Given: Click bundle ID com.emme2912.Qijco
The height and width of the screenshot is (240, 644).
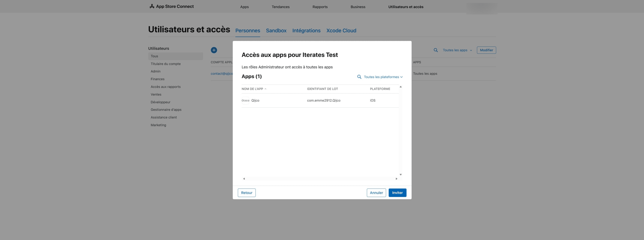Looking at the screenshot, I should tap(323, 100).
